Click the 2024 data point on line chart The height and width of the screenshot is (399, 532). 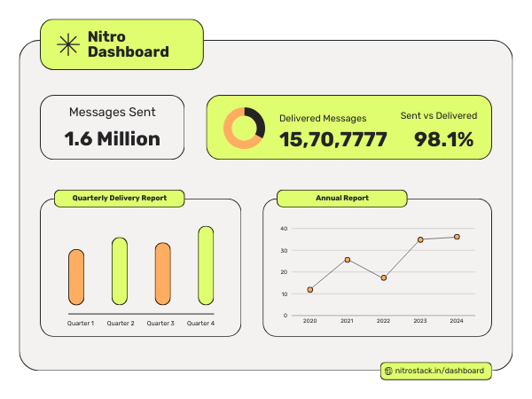click(x=457, y=237)
